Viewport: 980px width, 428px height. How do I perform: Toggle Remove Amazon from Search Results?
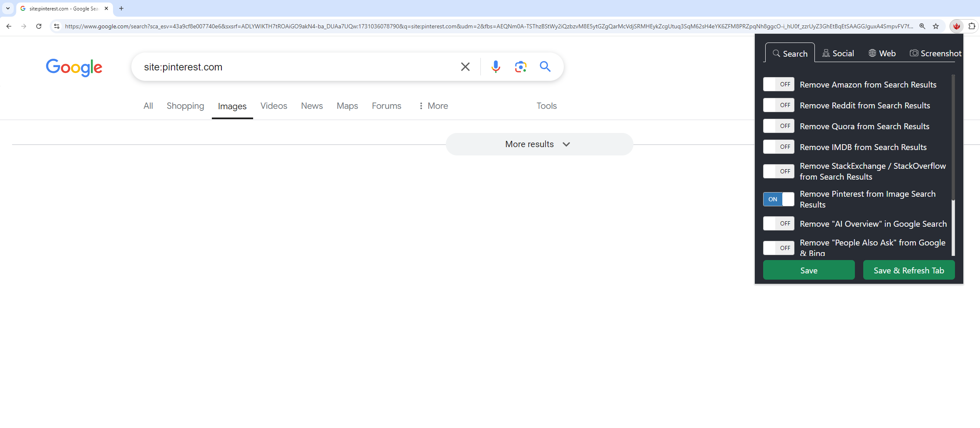point(779,84)
